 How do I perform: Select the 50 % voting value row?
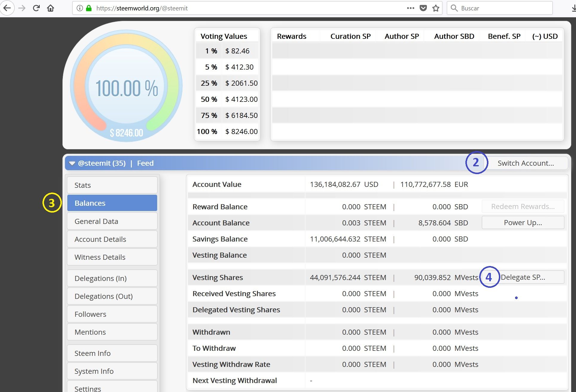227,99
